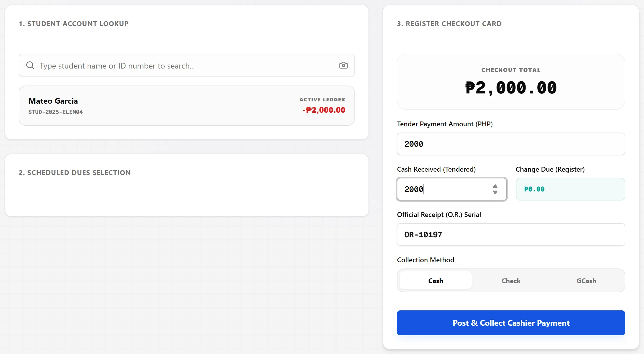Click the magnifier search icon

(x=30, y=65)
